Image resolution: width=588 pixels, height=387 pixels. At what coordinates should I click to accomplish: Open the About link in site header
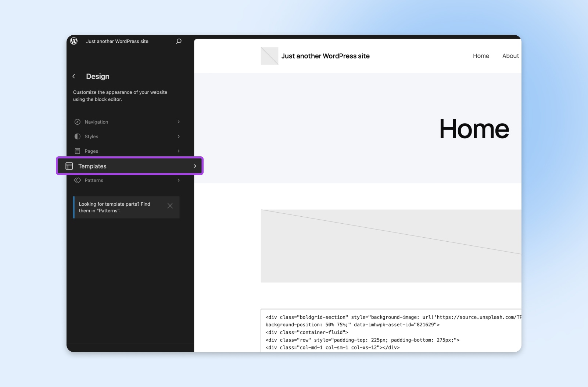click(x=510, y=56)
